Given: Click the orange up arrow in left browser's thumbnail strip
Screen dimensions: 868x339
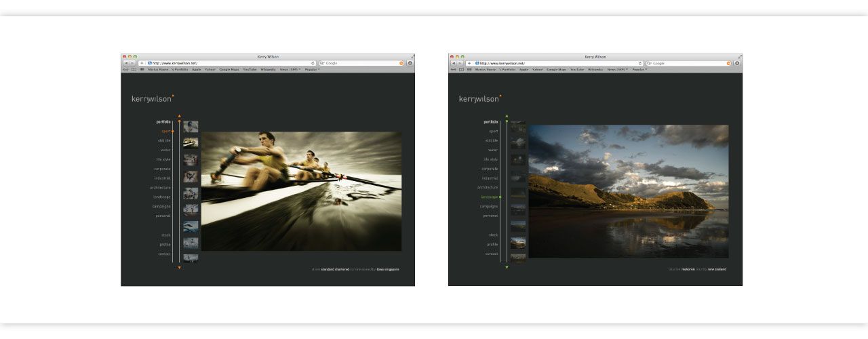Looking at the screenshot, I should tap(179, 117).
